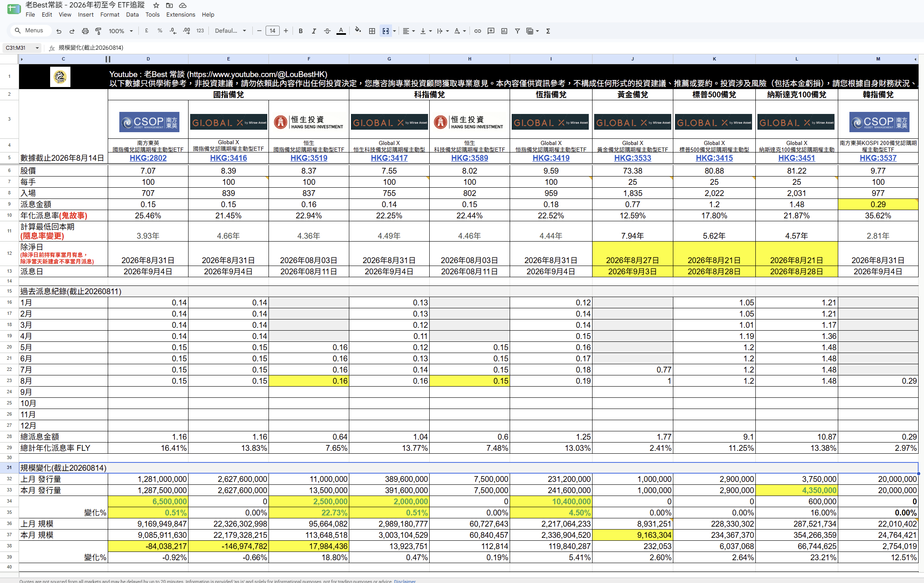924x583 pixels.
Task: Open the text wrapping dropdown
Action: 443,31
